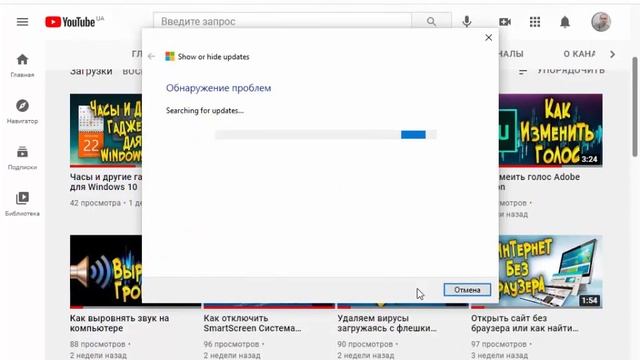Click the search progress bar in dialog
The width and height of the screenshot is (640, 360).
326,135
